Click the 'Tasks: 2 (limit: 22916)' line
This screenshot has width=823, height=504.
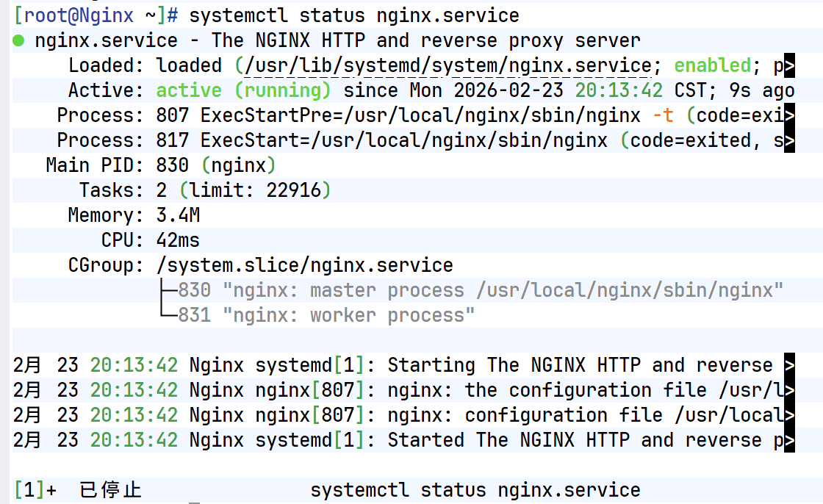pyautogui.click(x=205, y=190)
